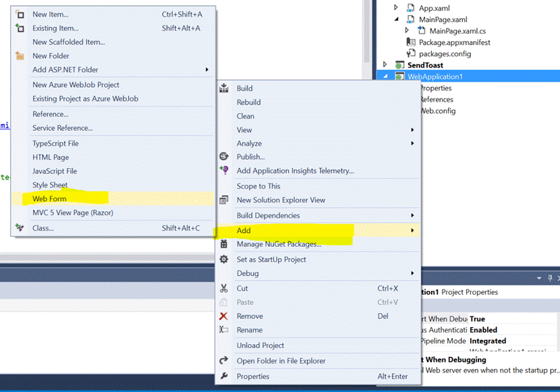This screenshot has height=392, width=560.
Task: Click the packages.config file icon
Action: click(411, 53)
